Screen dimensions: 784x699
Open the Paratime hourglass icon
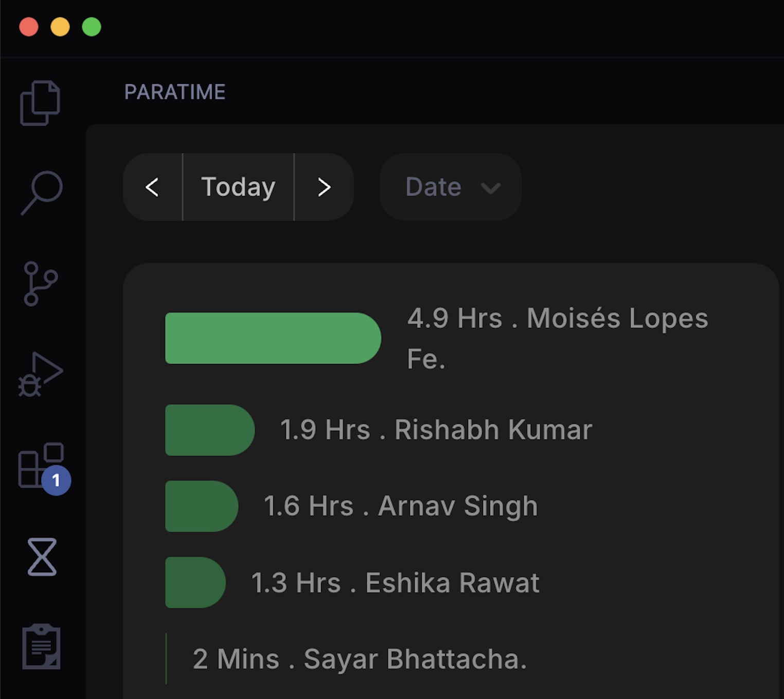42,557
